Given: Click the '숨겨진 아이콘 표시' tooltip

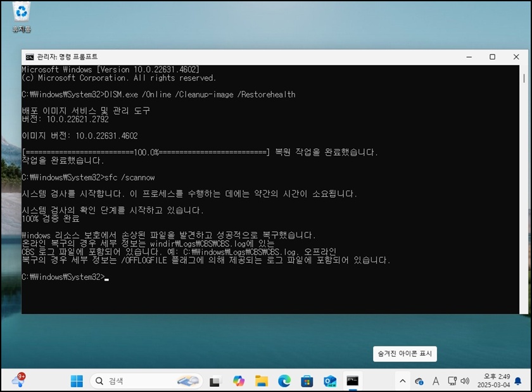Looking at the screenshot, I should (405, 353).
